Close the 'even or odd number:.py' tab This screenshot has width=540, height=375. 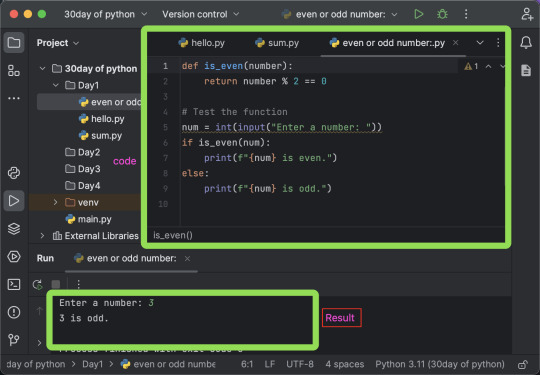pos(456,43)
